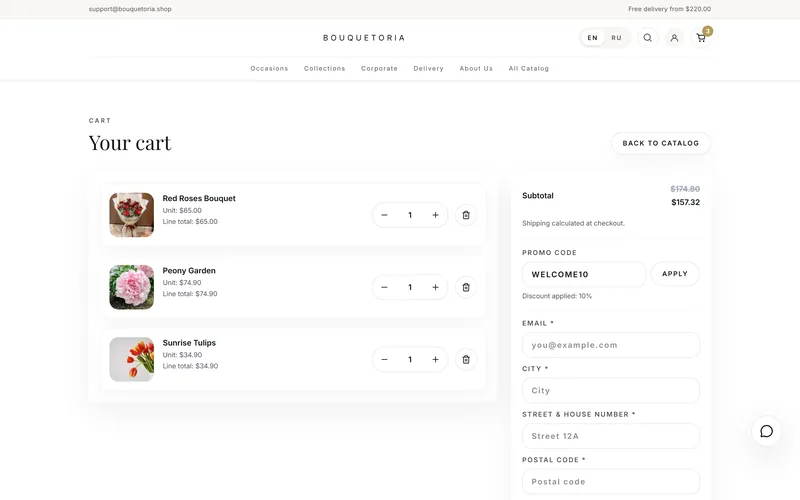The height and width of the screenshot is (500, 800).
Task: Open the Collections menu
Action: tap(324, 68)
